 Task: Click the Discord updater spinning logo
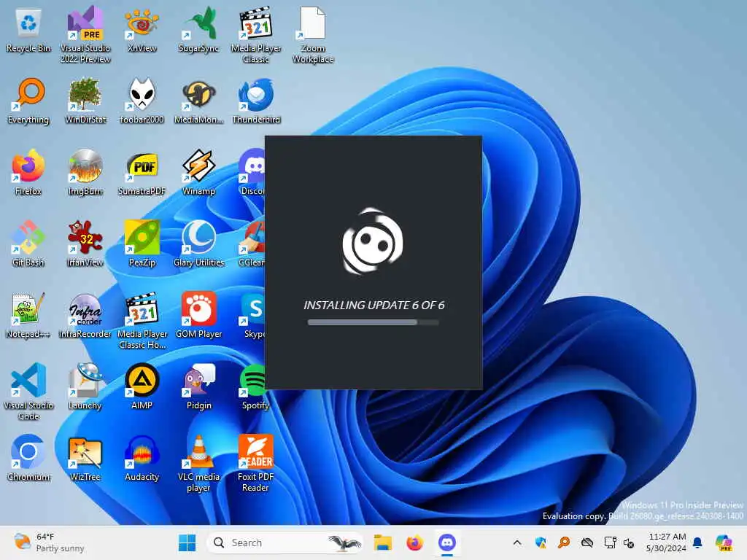[373, 241]
